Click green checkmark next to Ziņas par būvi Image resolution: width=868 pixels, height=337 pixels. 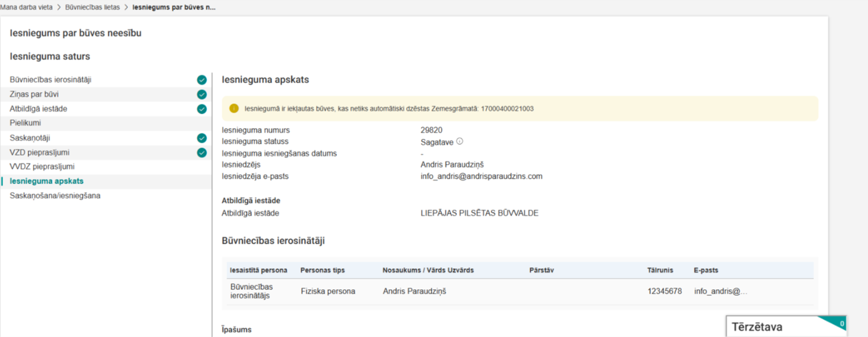click(x=201, y=95)
